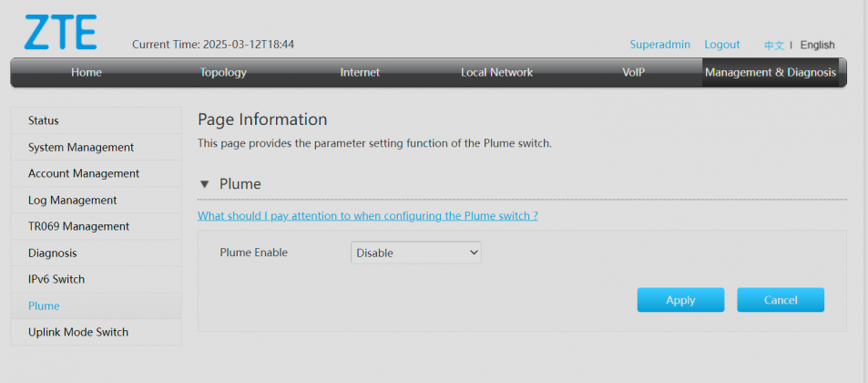Open the Home tab

pyautogui.click(x=87, y=72)
